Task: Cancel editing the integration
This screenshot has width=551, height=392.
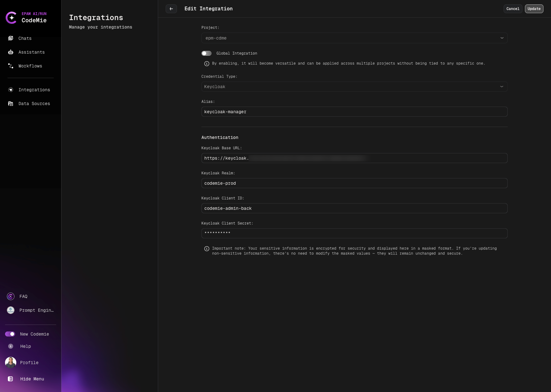Action: pyautogui.click(x=513, y=9)
